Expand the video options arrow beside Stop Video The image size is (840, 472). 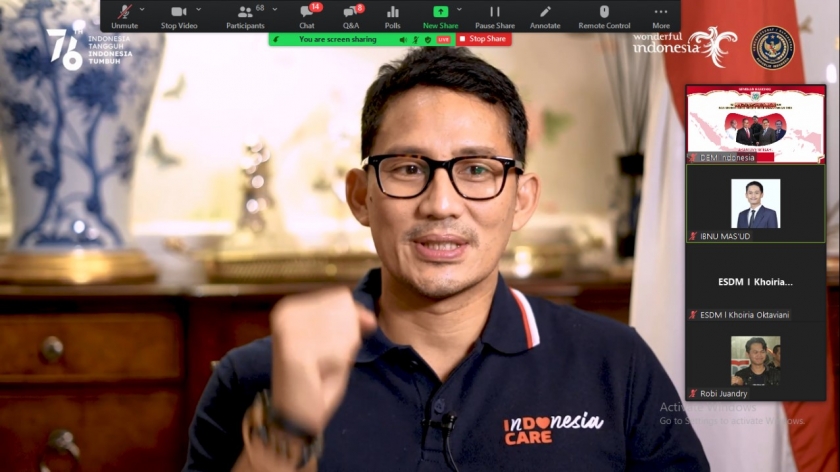click(x=199, y=9)
